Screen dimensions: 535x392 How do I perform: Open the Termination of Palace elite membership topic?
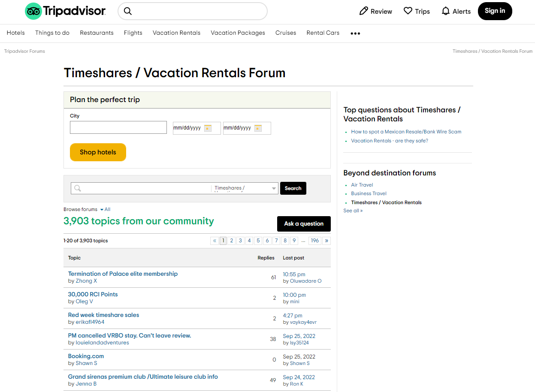(123, 274)
